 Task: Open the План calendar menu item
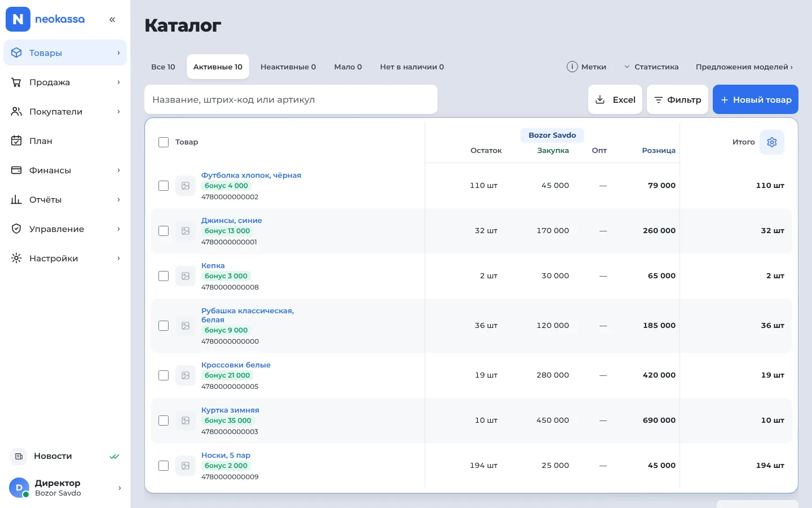click(x=65, y=141)
